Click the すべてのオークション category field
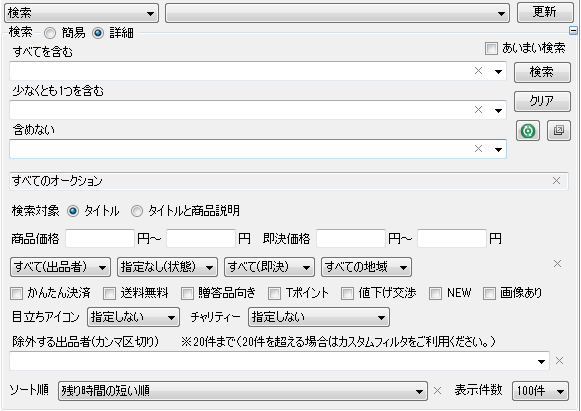This screenshot has height=411, width=581. point(289,181)
